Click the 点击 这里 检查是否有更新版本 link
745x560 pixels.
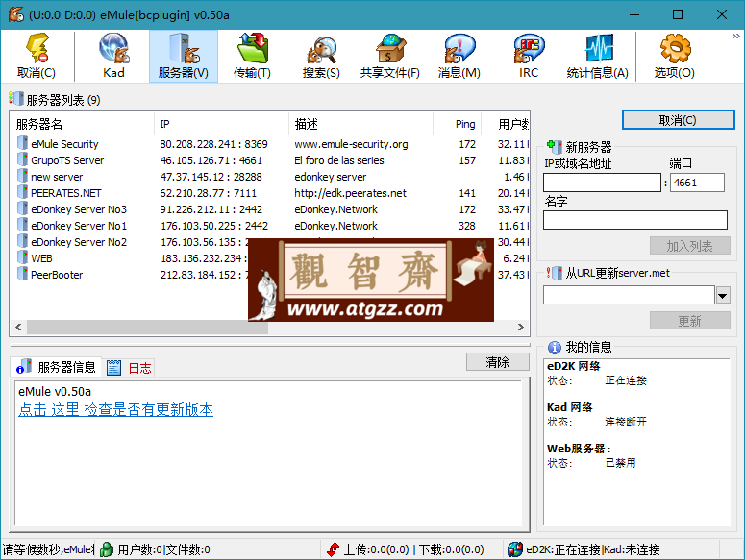(x=116, y=409)
